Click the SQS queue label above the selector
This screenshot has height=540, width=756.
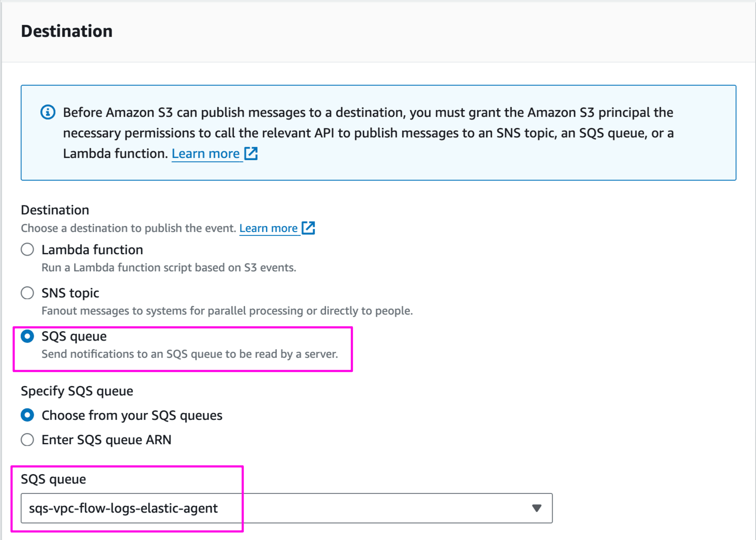pyautogui.click(x=54, y=479)
